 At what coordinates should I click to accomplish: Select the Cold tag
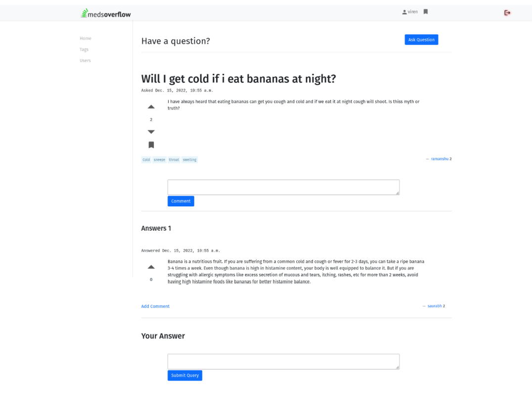(x=146, y=159)
